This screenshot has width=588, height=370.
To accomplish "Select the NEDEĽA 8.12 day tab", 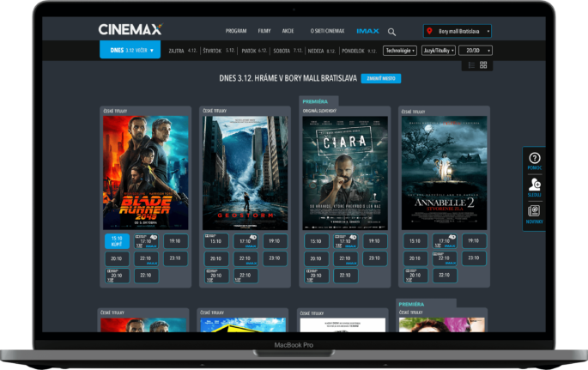I will [322, 51].
